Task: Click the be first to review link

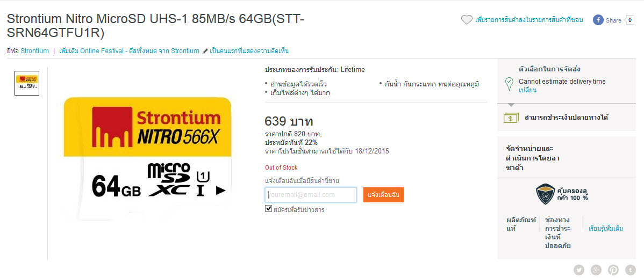Action: 249,51
